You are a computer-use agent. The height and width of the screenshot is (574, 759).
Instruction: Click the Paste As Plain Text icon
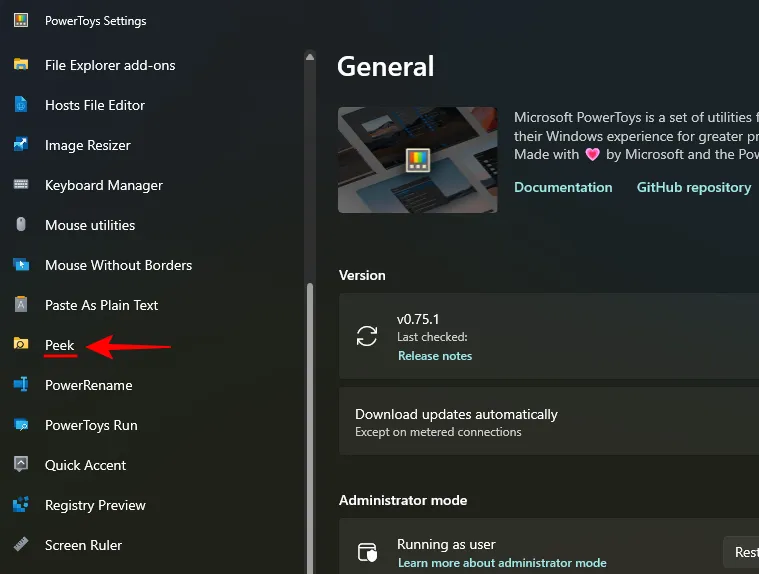[21, 304]
